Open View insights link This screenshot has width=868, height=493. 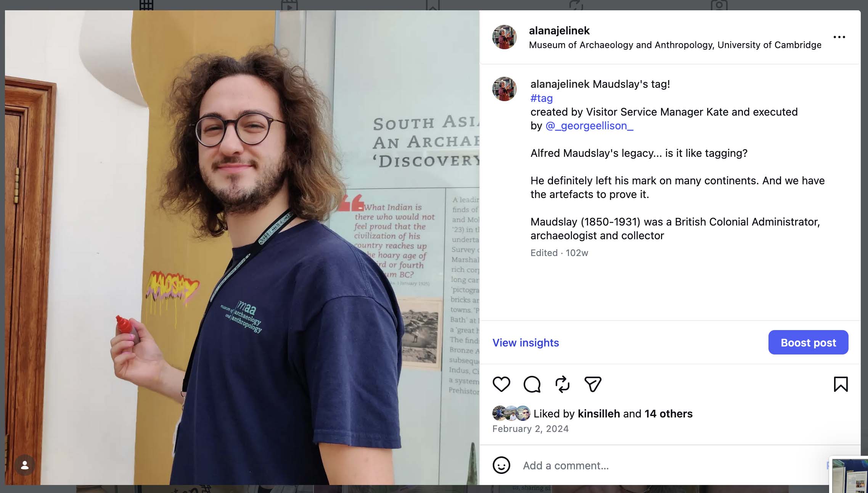pyautogui.click(x=526, y=343)
